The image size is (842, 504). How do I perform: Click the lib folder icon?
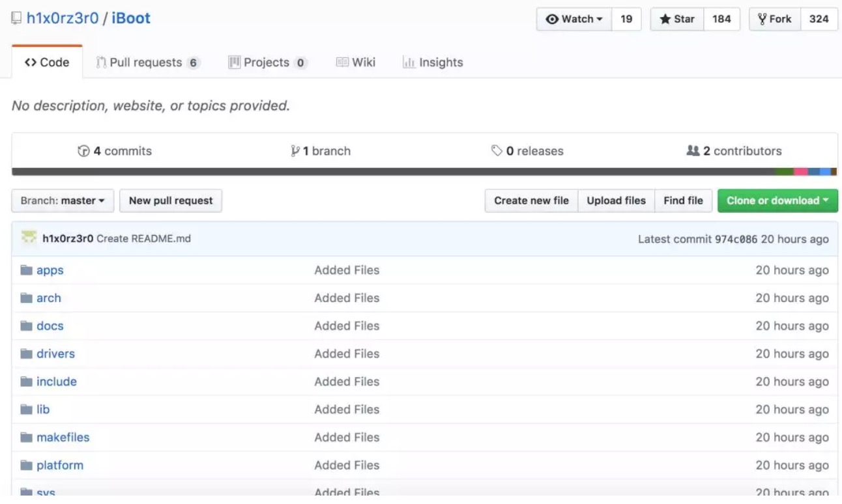(26, 410)
